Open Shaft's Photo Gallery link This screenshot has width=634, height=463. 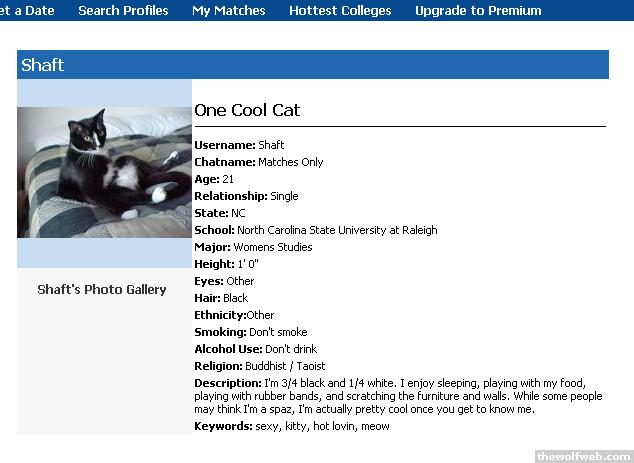coord(102,290)
